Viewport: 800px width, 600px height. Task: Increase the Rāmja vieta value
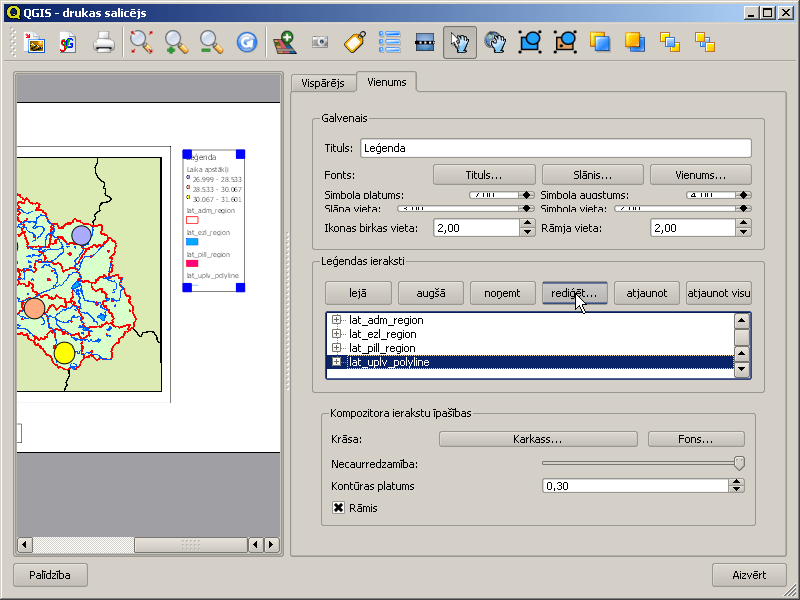point(744,223)
